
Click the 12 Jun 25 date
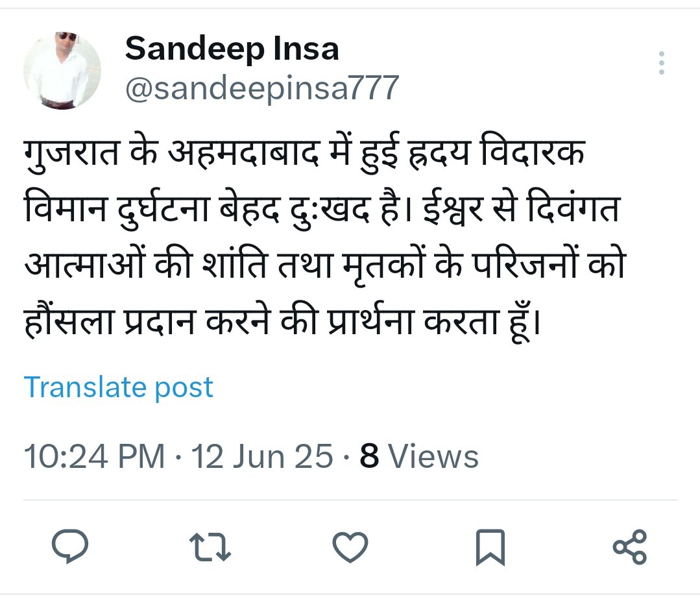click(261, 457)
